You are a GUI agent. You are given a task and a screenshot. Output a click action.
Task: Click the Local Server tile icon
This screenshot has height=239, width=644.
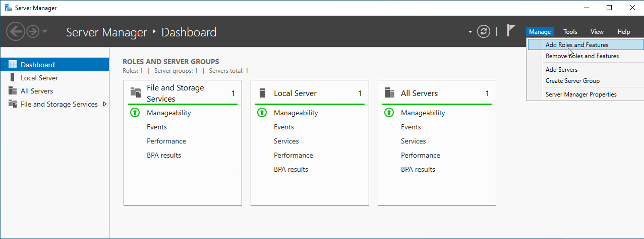pyautogui.click(x=262, y=93)
